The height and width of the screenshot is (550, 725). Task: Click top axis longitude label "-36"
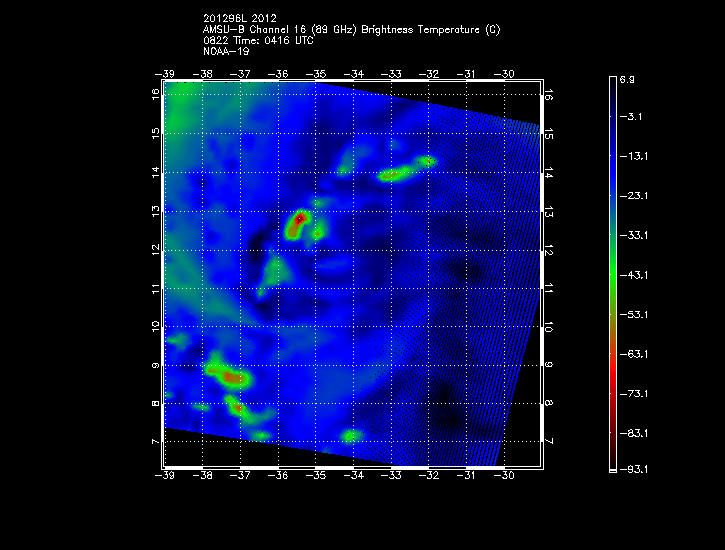click(x=278, y=74)
